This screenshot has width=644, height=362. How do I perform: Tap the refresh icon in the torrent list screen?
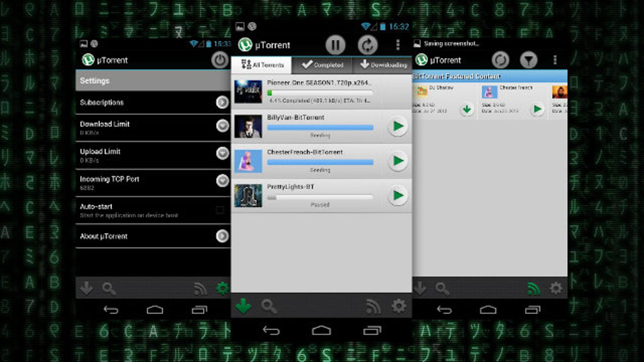click(x=367, y=45)
